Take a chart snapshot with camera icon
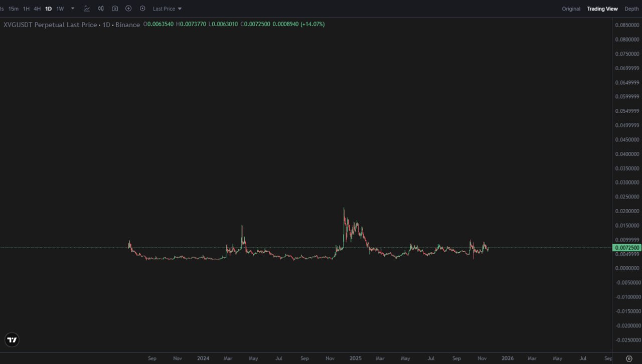The height and width of the screenshot is (364, 642). [115, 9]
